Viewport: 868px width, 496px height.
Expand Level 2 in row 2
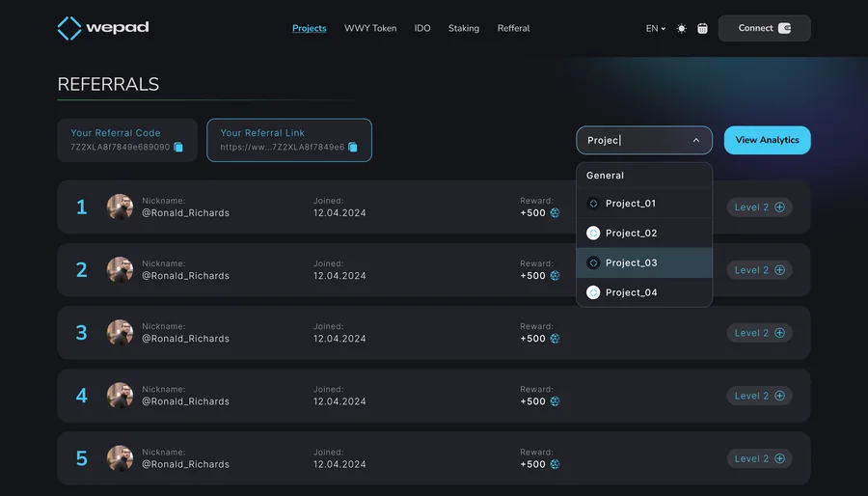coord(760,270)
